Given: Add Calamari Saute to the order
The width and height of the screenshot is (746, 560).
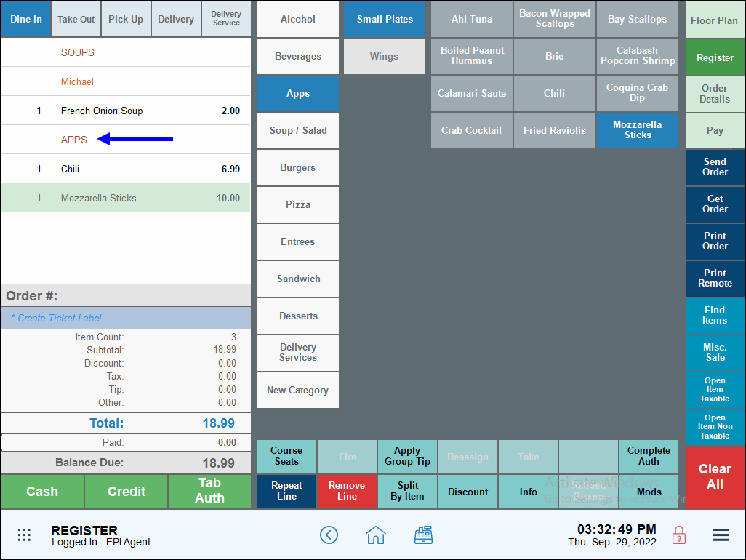Looking at the screenshot, I should coord(471,93).
